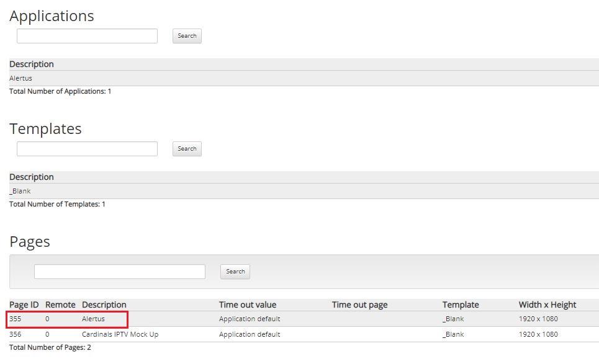Click the Pages search input field
The height and width of the screenshot is (364, 599).
[x=120, y=272]
